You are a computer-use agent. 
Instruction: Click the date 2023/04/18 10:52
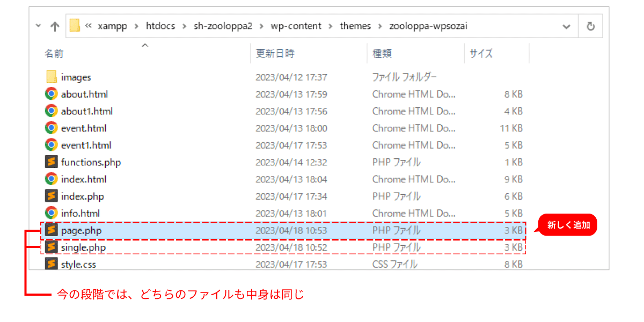point(291,247)
